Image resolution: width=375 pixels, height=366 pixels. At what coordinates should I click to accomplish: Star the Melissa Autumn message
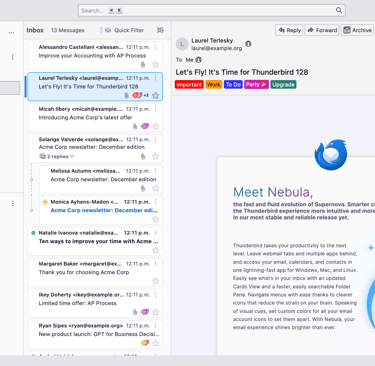click(x=155, y=188)
